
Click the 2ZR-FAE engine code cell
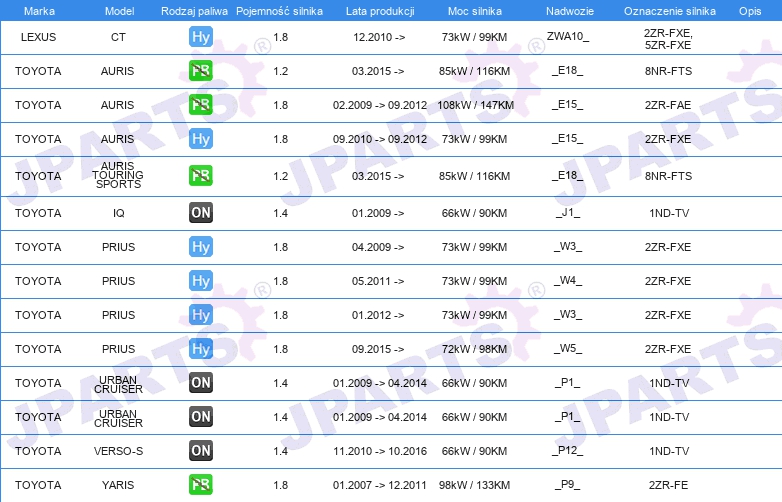click(x=668, y=105)
